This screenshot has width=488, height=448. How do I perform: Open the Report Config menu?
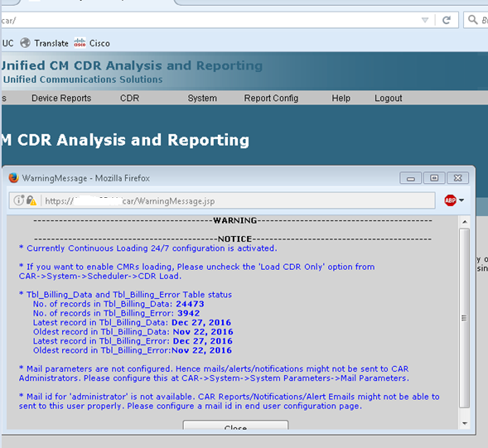271,99
